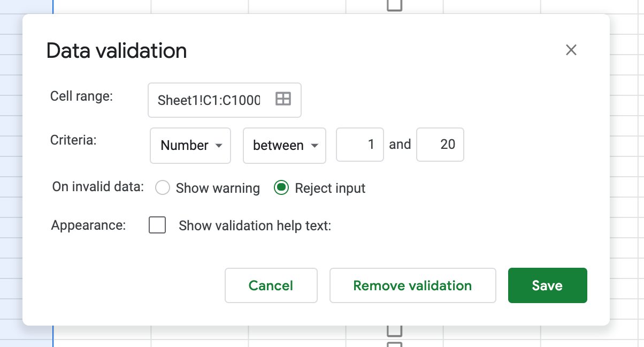Click the select data range grid icon
Viewport: 644px width, 347px height.
[283, 99]
